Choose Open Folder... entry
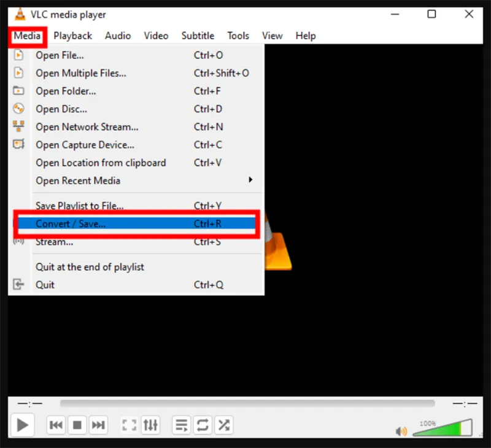The image size is (491, 448). coord(136,91)
